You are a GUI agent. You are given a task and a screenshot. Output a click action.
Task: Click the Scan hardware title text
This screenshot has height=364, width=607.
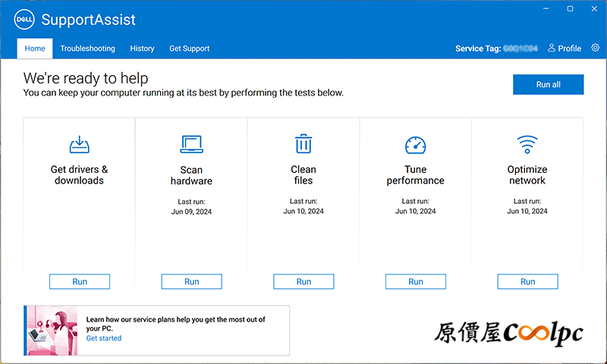coord(192,175)
